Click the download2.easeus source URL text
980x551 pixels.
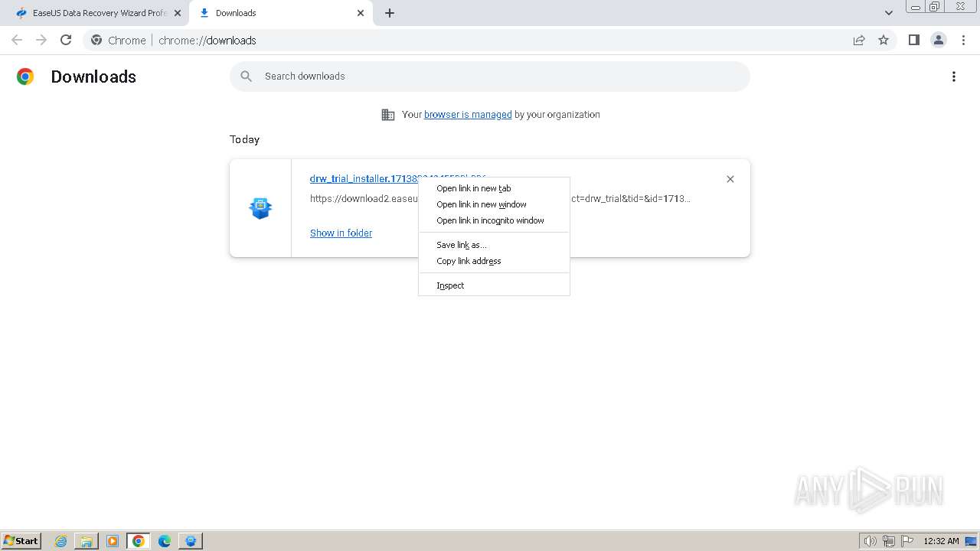click(364, 198)
